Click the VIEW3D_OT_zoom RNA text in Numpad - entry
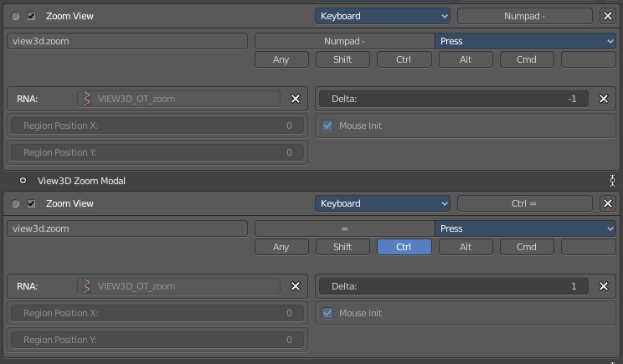This screenshot has width=623, height=364. (x=136, y=99)
